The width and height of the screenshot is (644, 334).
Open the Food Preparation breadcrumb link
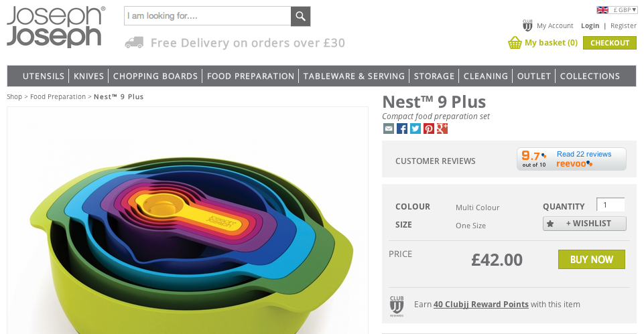click(x=58, y=97)
